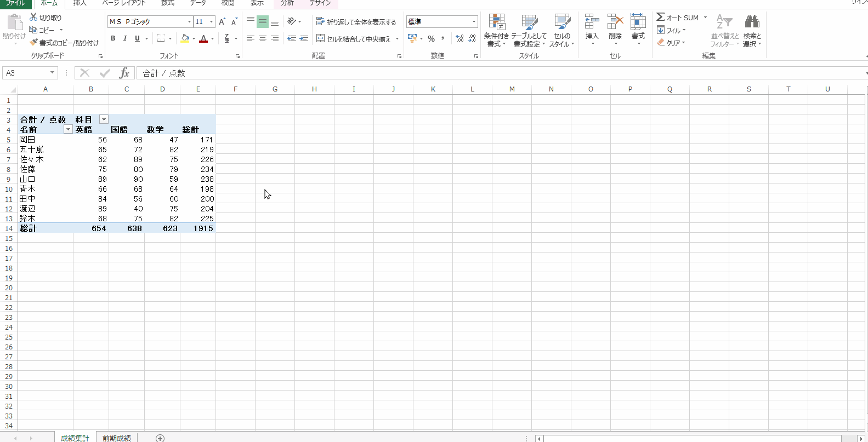Click the increase decimal places icon
The width and height of the screenshot is (868, 442).
click(x=459, y=38)
